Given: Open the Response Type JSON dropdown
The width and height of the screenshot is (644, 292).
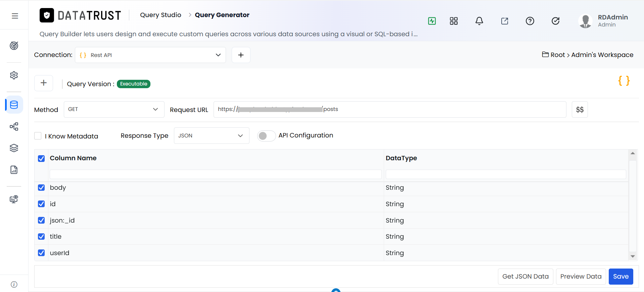Looking at the screenshot, I should coord(212,136).
